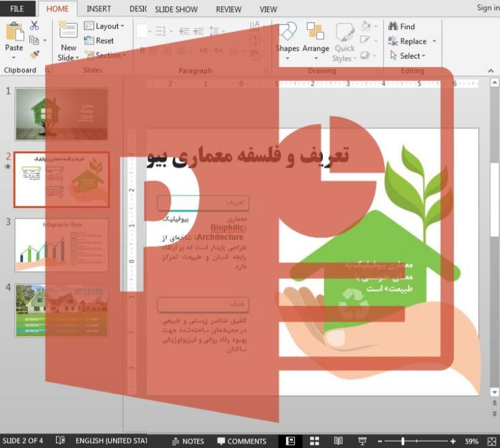Toggle the NOTES pane

click(188, 441)
